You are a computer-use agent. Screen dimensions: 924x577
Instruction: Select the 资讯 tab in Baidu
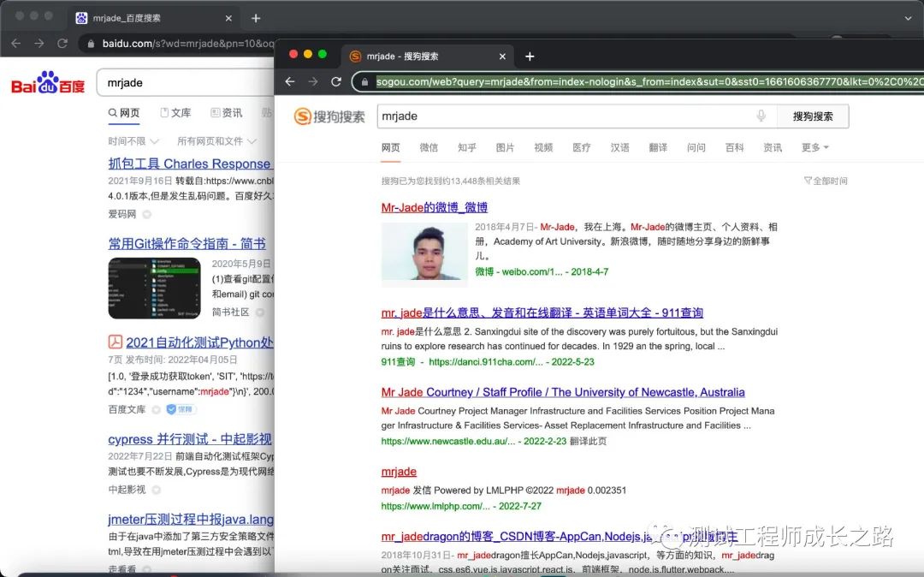tap(227, 112)
